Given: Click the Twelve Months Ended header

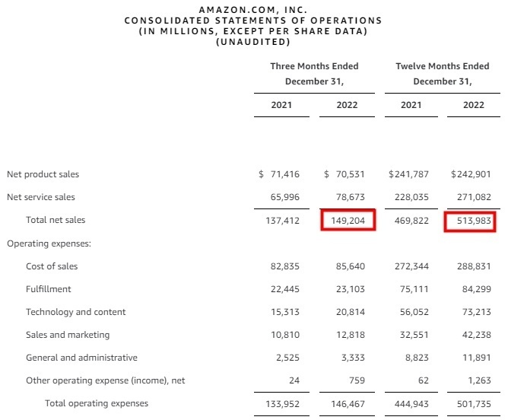Looking at the screenshot, I should tap(443, 66).
